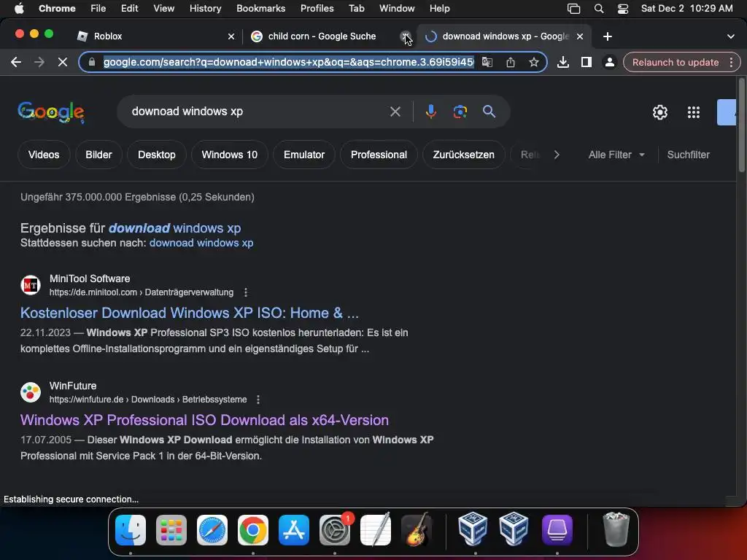Search by image with Google Lens

[x=460, y=112]
